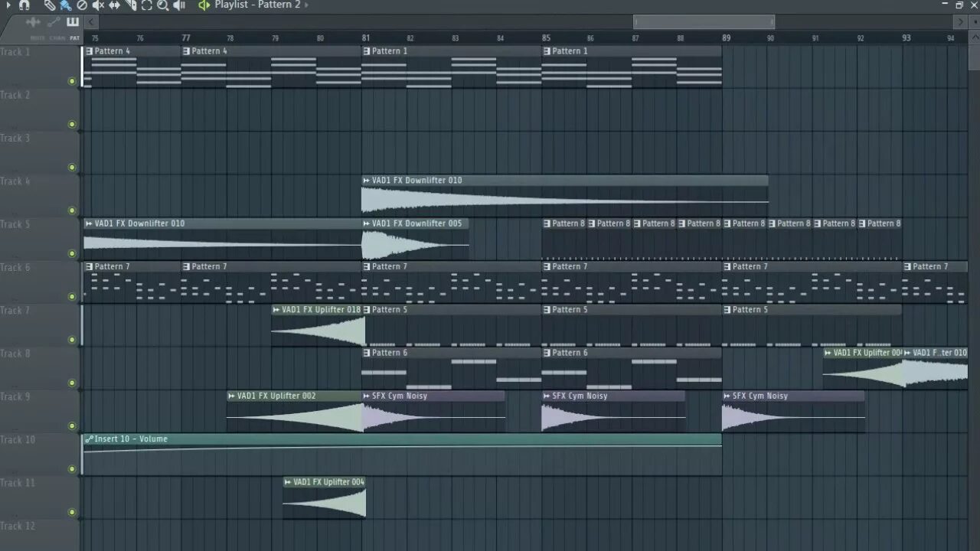This screenshot has width=980, height=551.
Task: Restore the Playlist window size
Action: [x=959, y=5]
